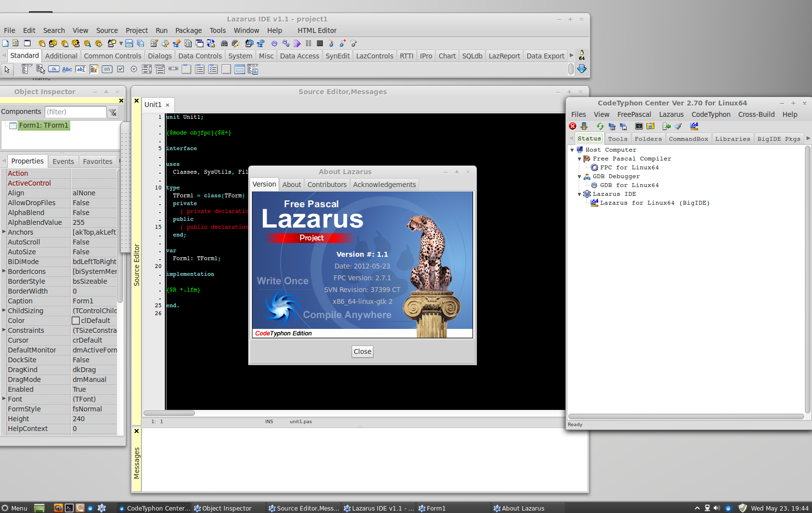812x513 pixels.
Task: Open the HTML Editor menu
Action: pyautogui.click(x=317, y=30)
